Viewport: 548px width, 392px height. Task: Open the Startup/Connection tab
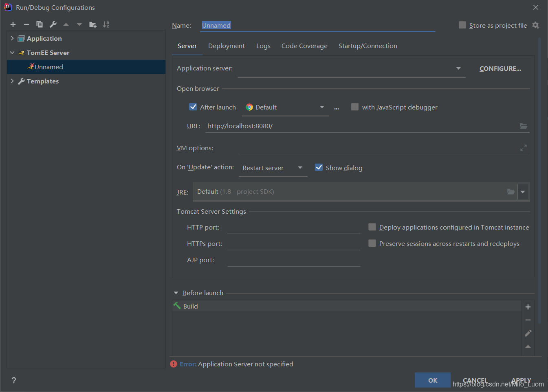tap(368, 46)
